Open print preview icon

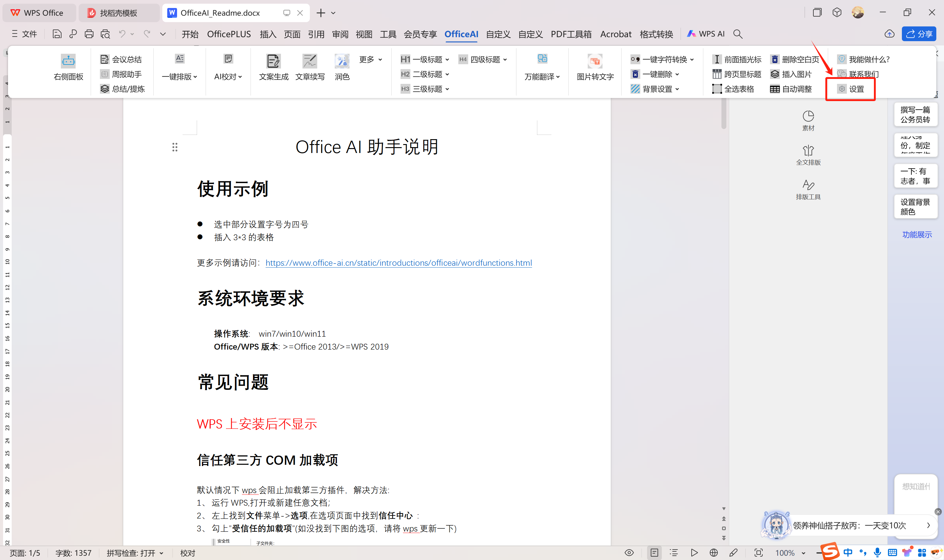[x=105, y=34]
